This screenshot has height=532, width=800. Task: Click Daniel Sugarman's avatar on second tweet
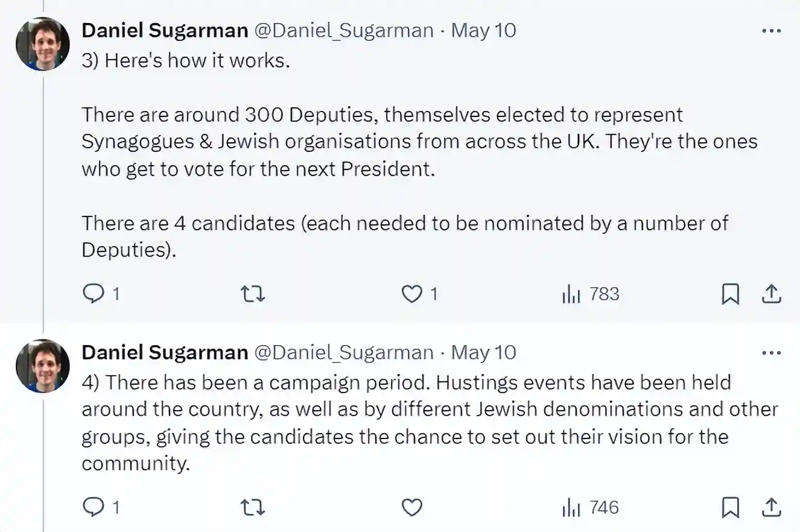43,366
